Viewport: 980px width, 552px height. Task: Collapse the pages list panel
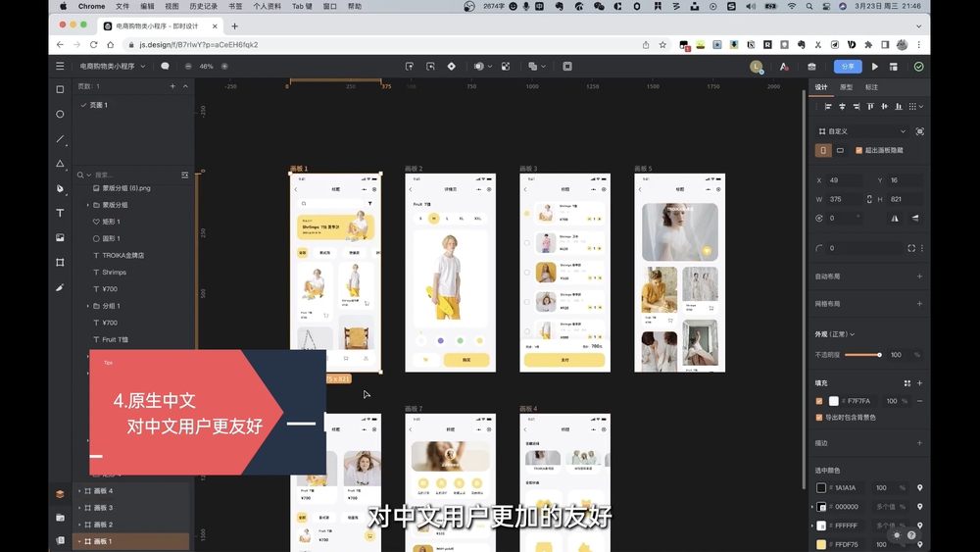pyautogui.click(x=185, y=86)
